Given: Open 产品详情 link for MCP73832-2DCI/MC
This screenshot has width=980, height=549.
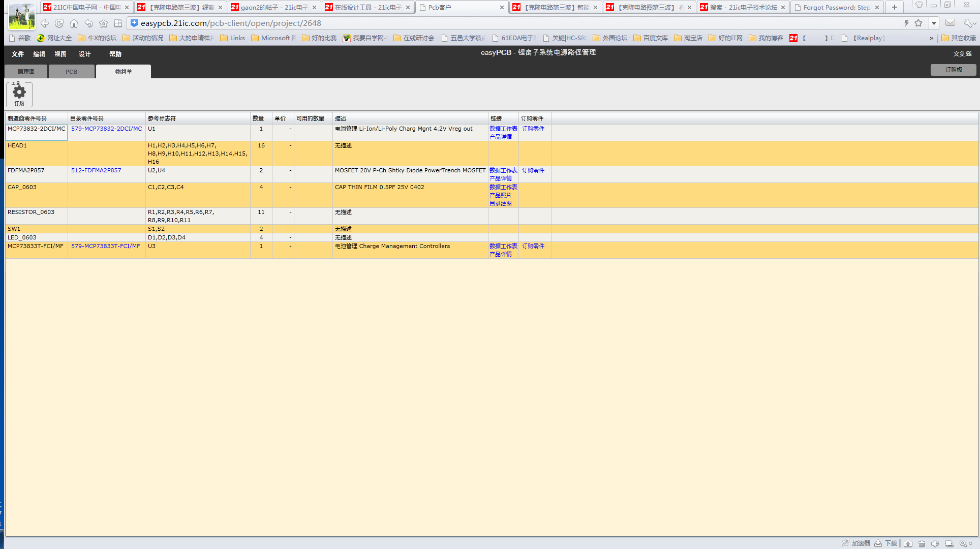Looking at the screenshot, I should (501, 137).
